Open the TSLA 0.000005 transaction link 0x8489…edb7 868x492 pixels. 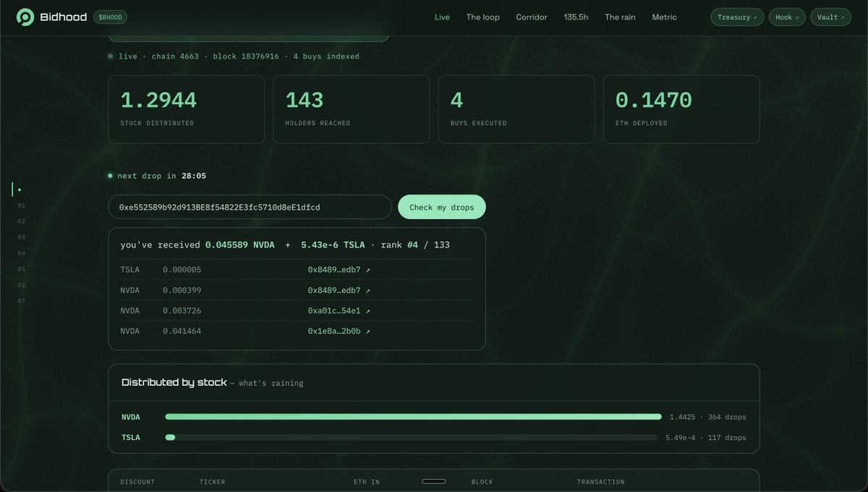[339, 270]
